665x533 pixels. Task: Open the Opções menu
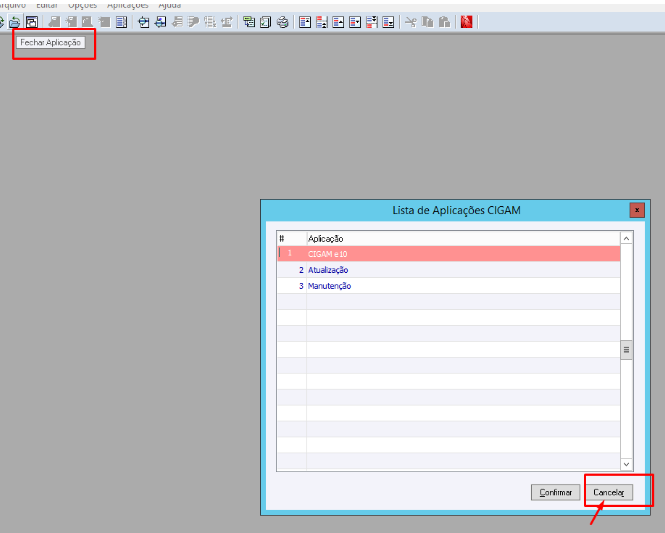83,5
